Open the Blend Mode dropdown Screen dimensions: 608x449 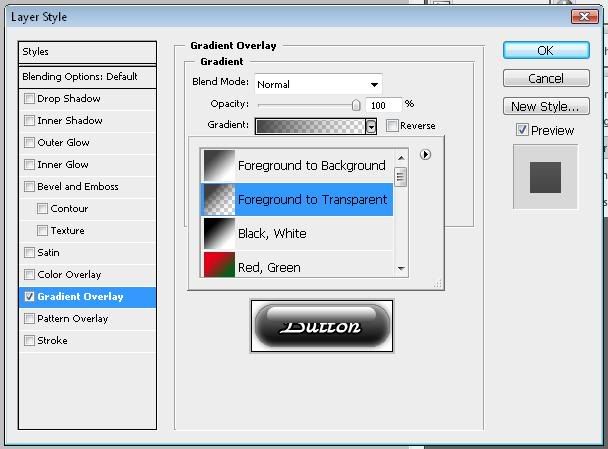pyautogui.click(x=318, y=84)
